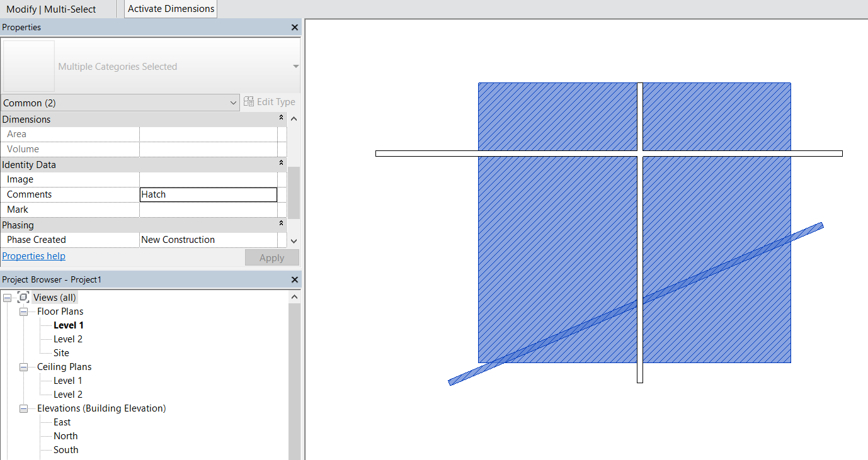Click the Modify | Multi-Select label
Image resolution: width=868 pixels, height=460 pixels.
click(52, 9)
